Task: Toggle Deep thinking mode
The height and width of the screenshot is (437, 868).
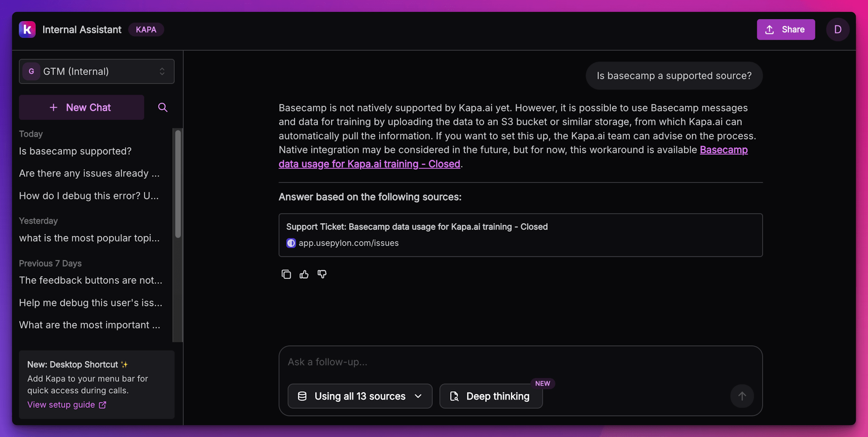Action: click(x=491, y=396)
